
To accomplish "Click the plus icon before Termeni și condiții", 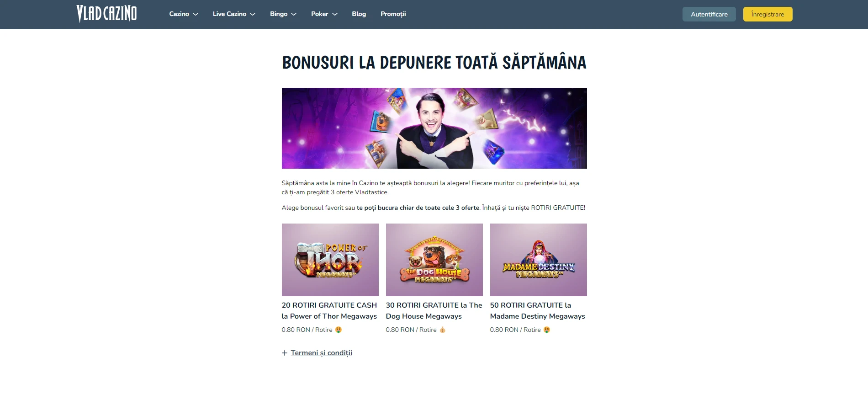I will tap(285, 353).
